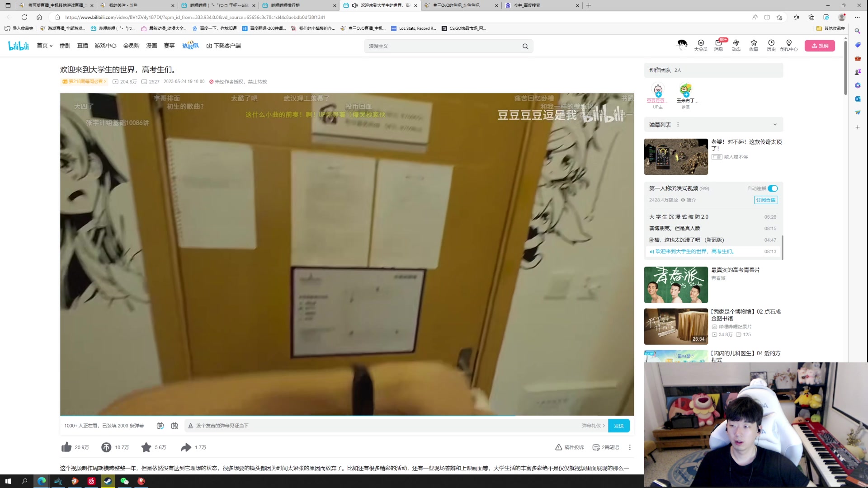This screenshot has width=868, height=488.
Task: Share the video via the 1.7万 share arrow
Action: coord(186,447)
